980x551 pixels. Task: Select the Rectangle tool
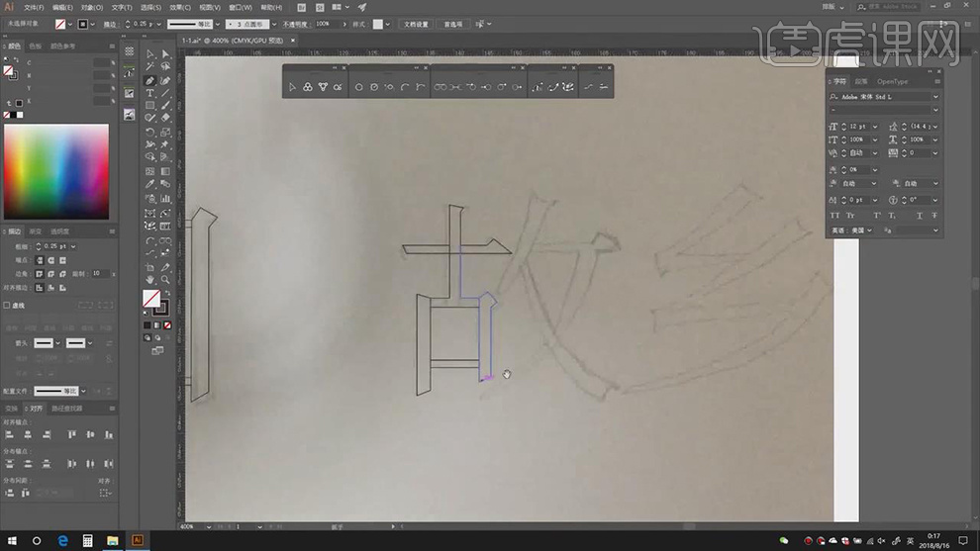click(x=149, y=106)
